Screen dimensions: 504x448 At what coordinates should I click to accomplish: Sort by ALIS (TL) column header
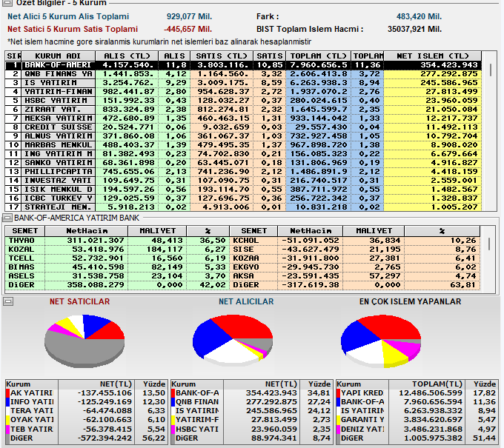coord(127,56)
